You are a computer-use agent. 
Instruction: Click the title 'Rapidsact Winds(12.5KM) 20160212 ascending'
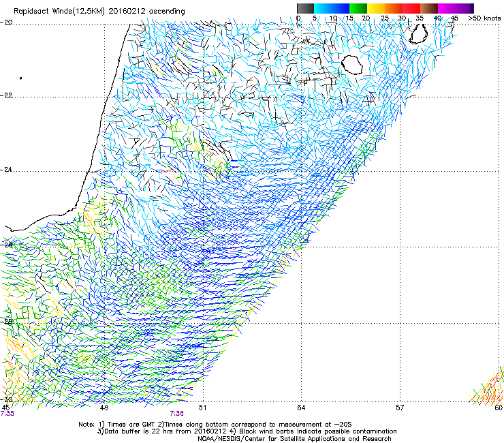(99, 11)
